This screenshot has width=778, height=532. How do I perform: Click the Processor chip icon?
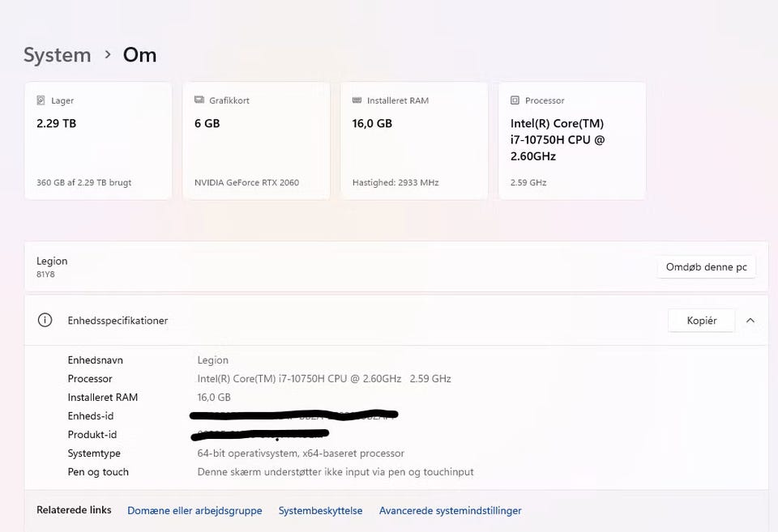click(515, 100)
